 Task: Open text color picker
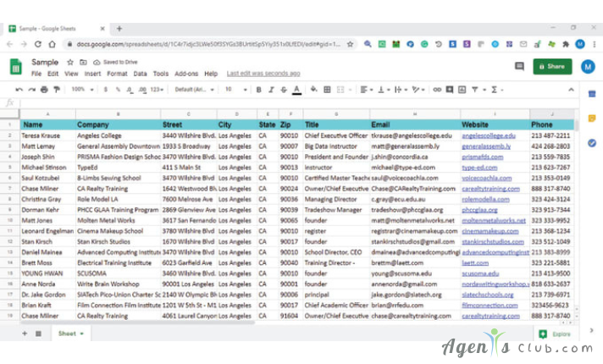pyautogui.click(x=296, y=90)
